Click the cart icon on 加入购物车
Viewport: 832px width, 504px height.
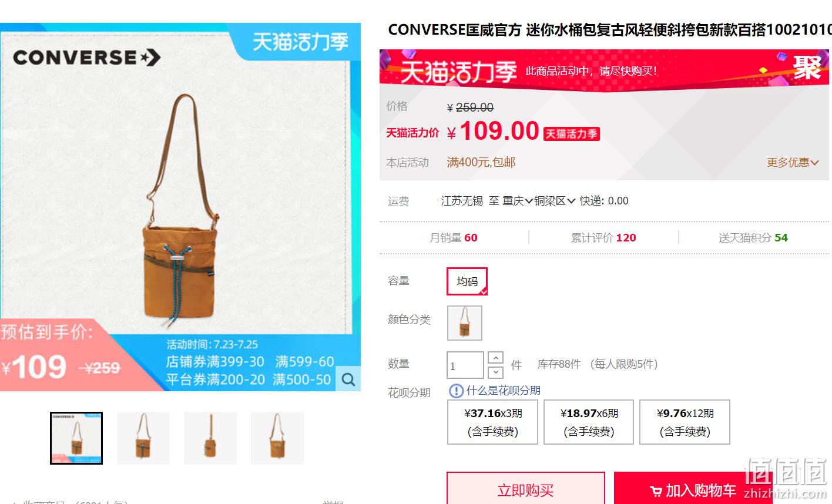656,491
